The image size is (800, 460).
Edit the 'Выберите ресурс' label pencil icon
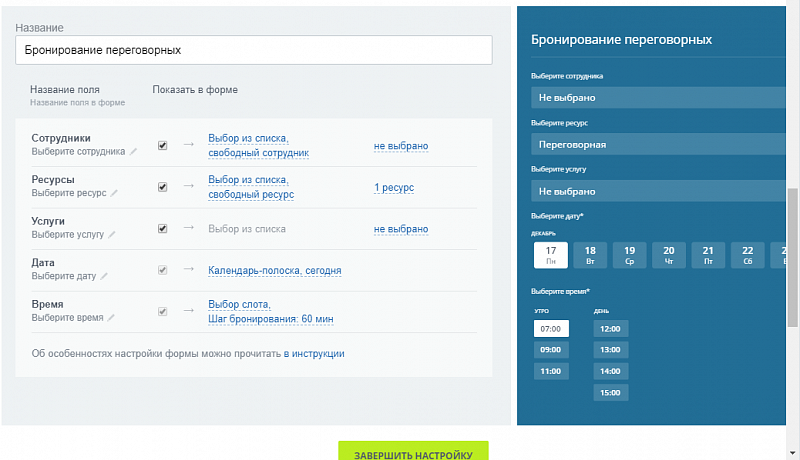point(114,193)
